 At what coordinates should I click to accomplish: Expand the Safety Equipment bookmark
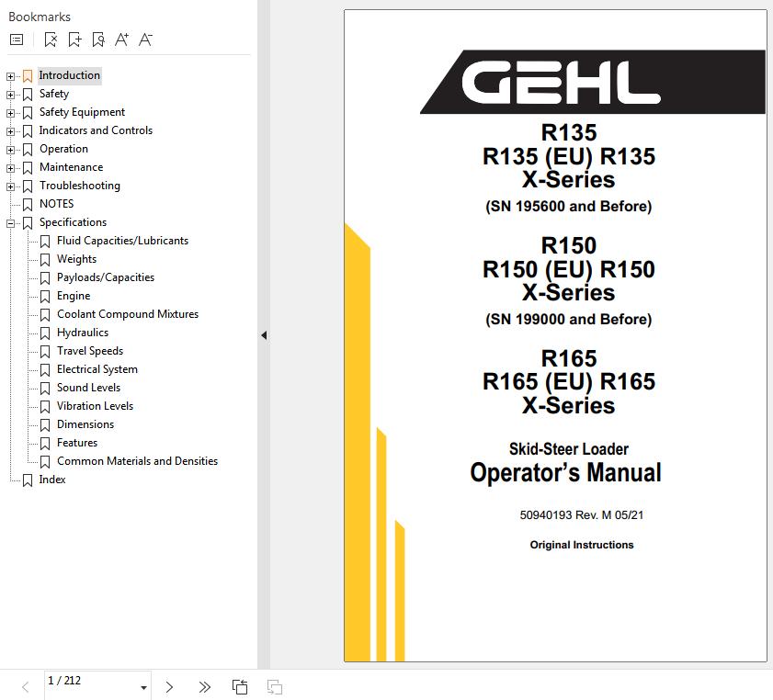10,113
